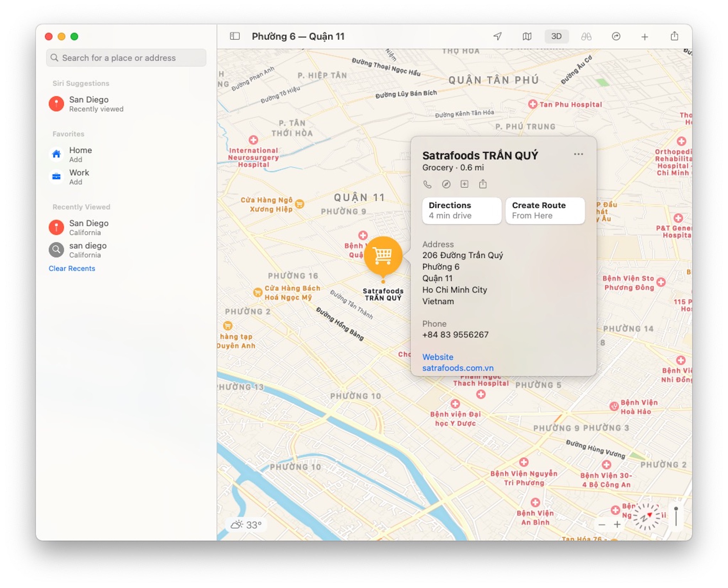Click the QUẬN 11 district label
Screen dimensions: 728x588
(359, 197)
